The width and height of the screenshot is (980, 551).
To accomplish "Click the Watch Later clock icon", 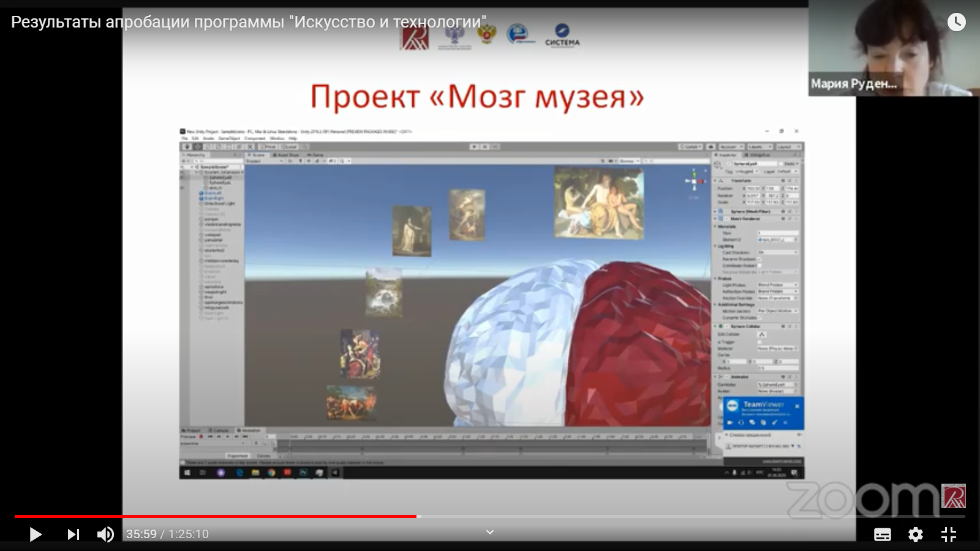I will [956, 23].
